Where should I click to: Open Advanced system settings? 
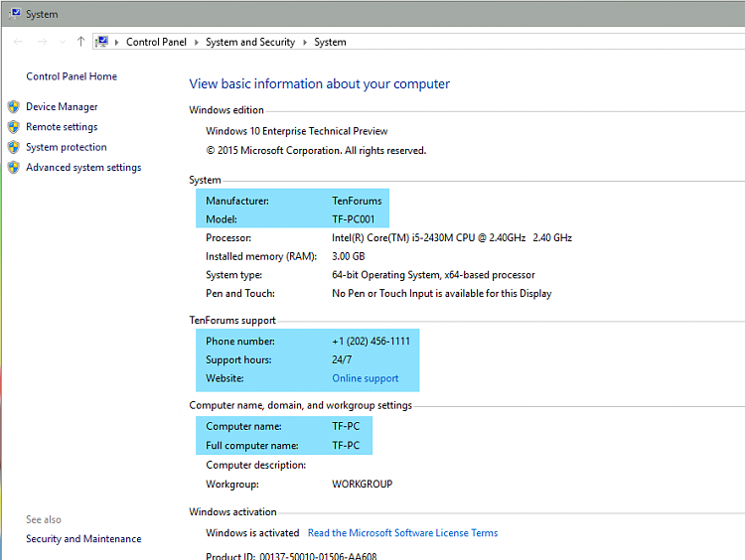pyautogui.click(x=83, y=167)
